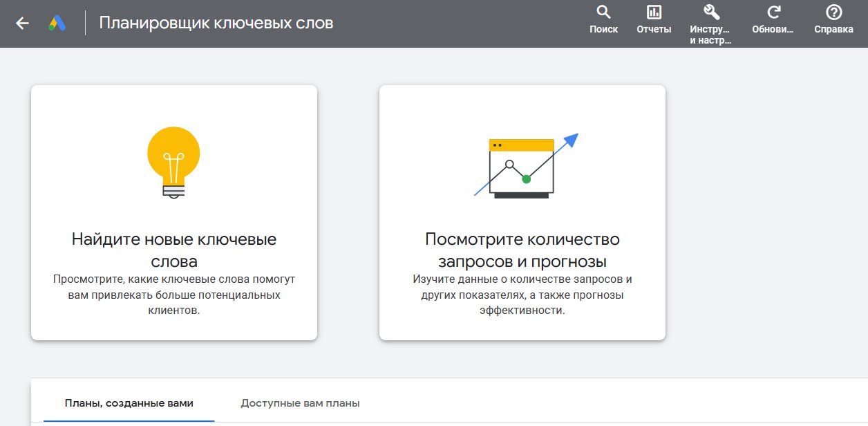Select Посмотрите количество запросов и прогнозы heading

(522, 250)
